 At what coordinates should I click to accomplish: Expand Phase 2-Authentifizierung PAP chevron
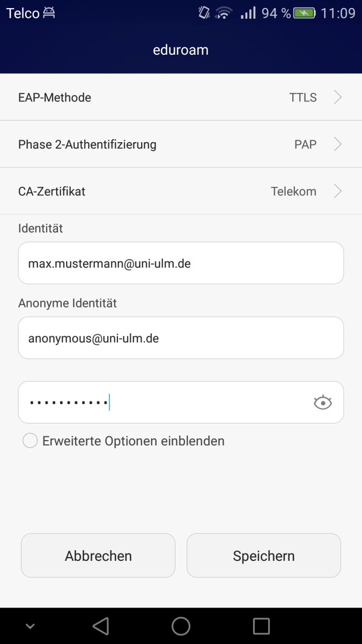click(x=337, y=144)
